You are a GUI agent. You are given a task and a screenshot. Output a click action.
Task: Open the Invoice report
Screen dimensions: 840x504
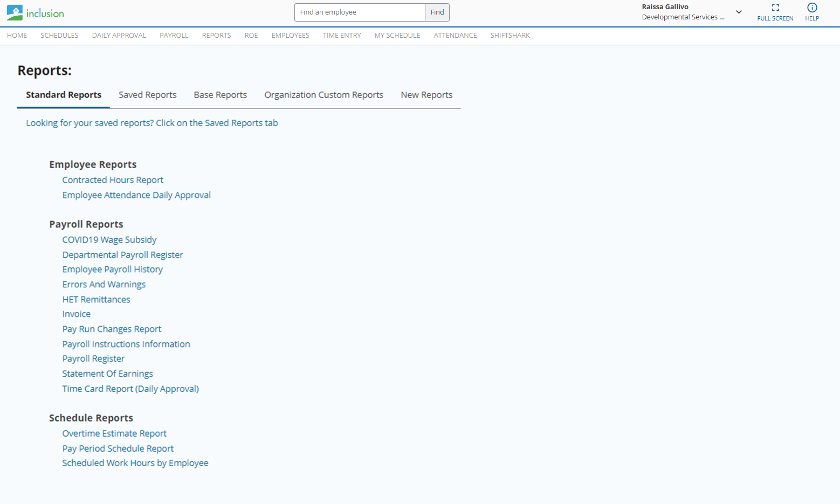[x=77, y=314]
